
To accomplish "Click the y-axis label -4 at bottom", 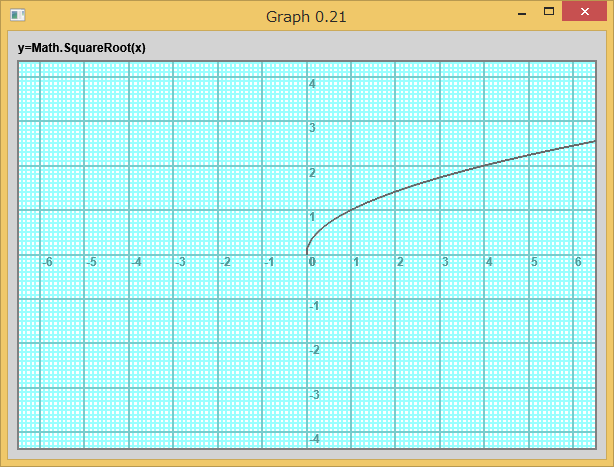I will 314,439.
